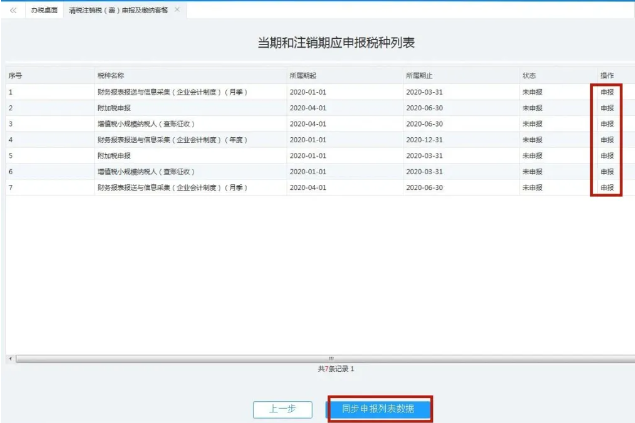Click the left arrow of the horizontal scrollbar
The image size is (635, 423).
10,357
